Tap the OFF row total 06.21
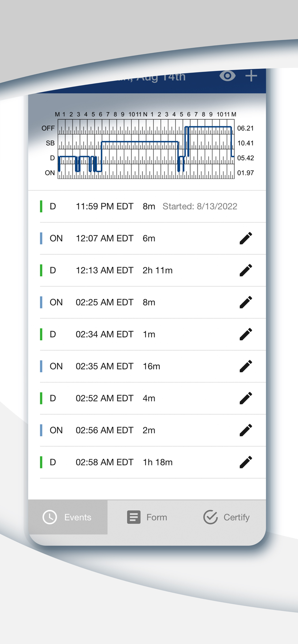 [245, 128]
